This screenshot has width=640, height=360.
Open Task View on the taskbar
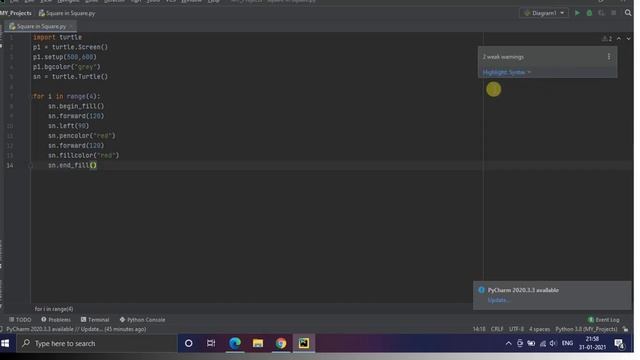[211, 343]
